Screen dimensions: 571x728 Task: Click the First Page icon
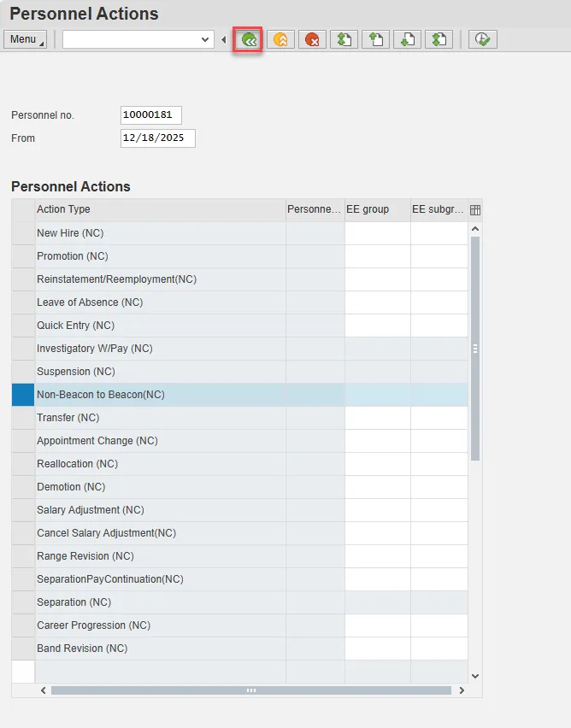pos(344,39)
